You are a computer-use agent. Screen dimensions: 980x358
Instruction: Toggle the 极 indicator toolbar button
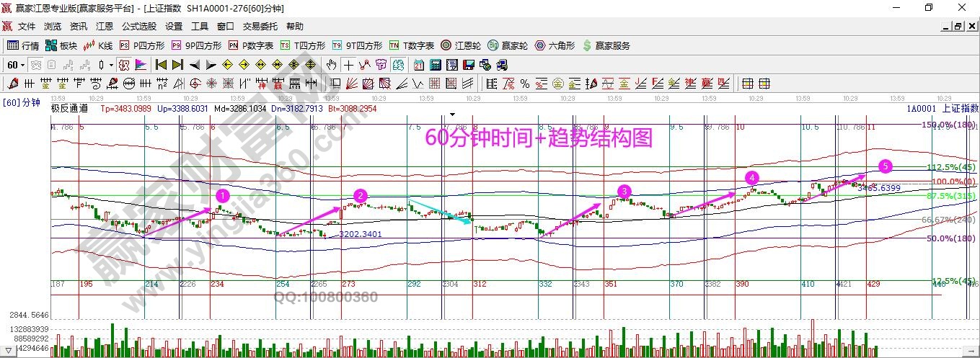pyautogui.click(x=123, y=65)
